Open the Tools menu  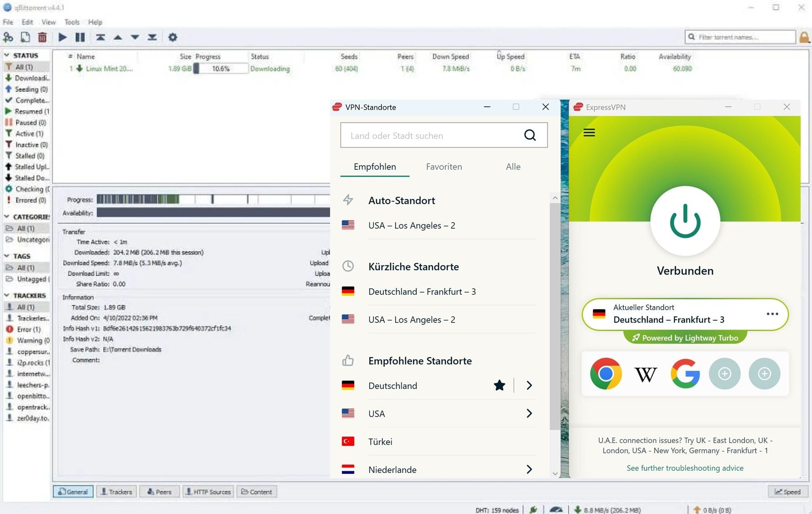click(72, 22)
